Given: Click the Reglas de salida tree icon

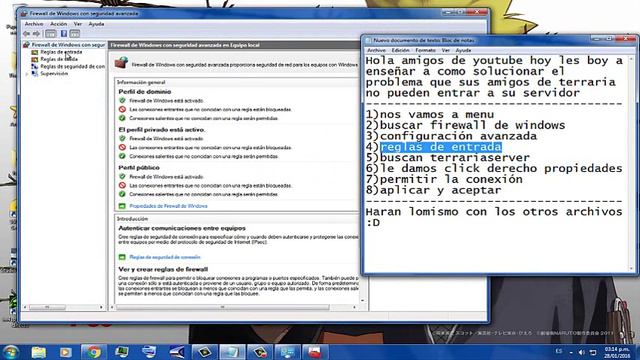Looking at the screenshot, I should 35,59.
